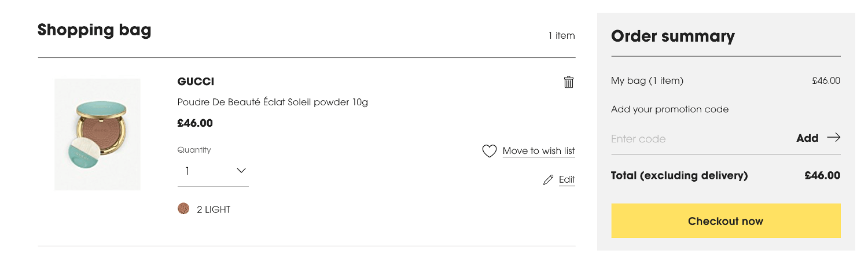Click the Add your promotion code text
This screenshot has width=868, height=265.
[x=670, y=109]
